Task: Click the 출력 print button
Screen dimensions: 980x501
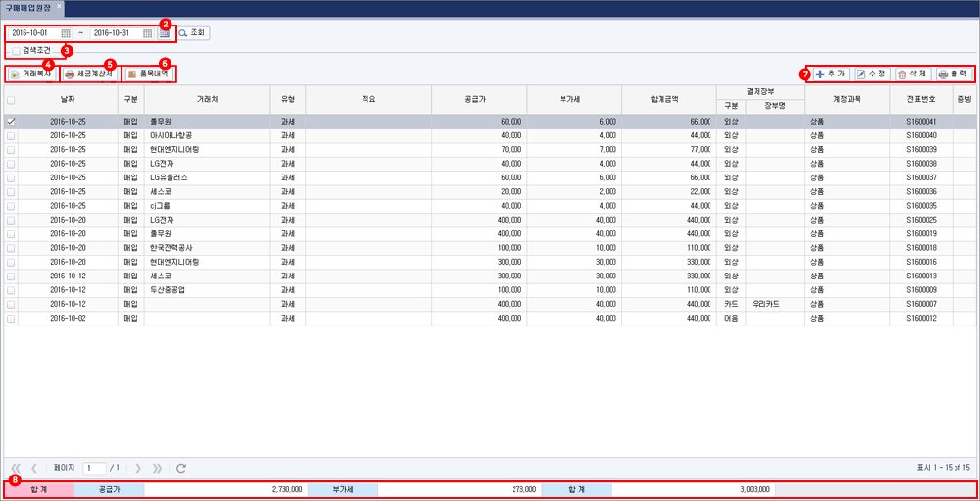Action: pyautogui.click(x=954, y=75)
